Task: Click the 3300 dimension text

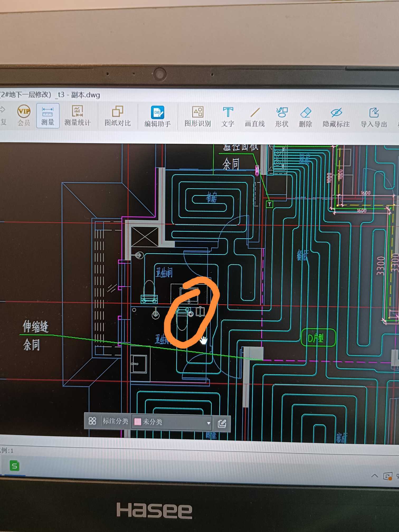Action: 380,265
